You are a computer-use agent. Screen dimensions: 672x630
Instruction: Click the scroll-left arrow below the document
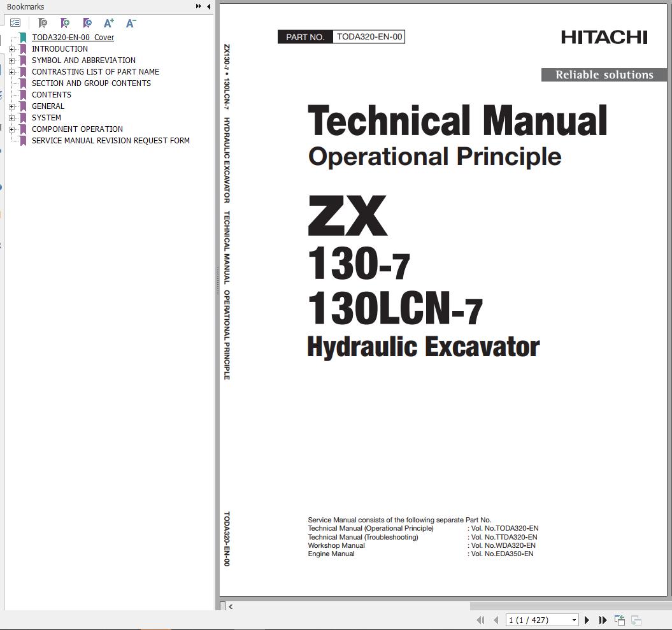pyautogui.click(x=231, y=606)
